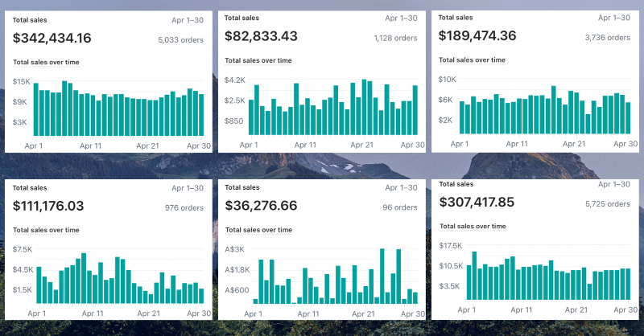Open 'Total sales over time' in $189,474.36 card

472,60
